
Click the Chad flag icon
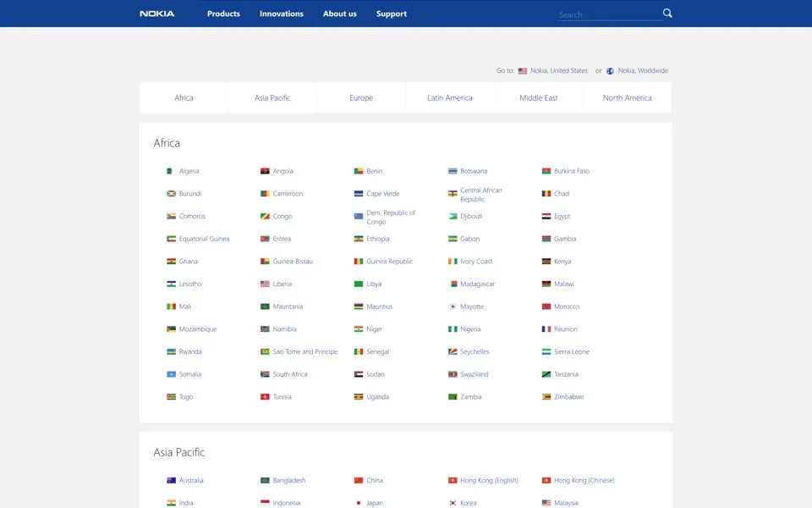click(x=546, y=194)
